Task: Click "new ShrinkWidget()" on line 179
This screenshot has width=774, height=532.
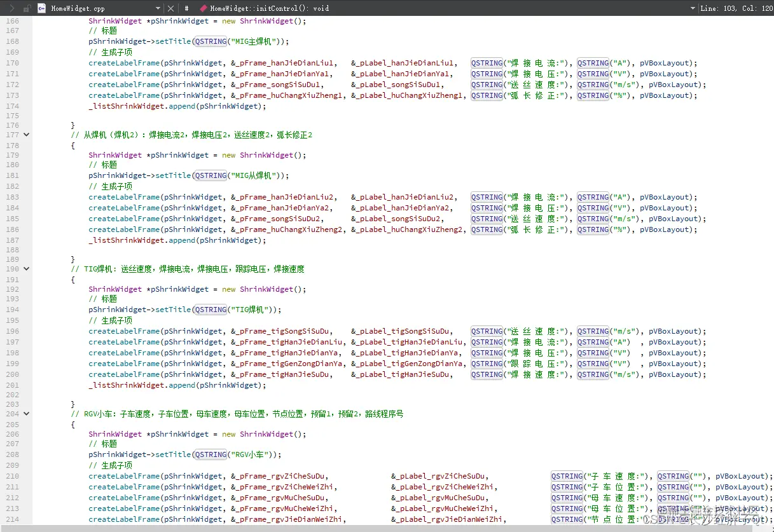Action: coord(262,155)
